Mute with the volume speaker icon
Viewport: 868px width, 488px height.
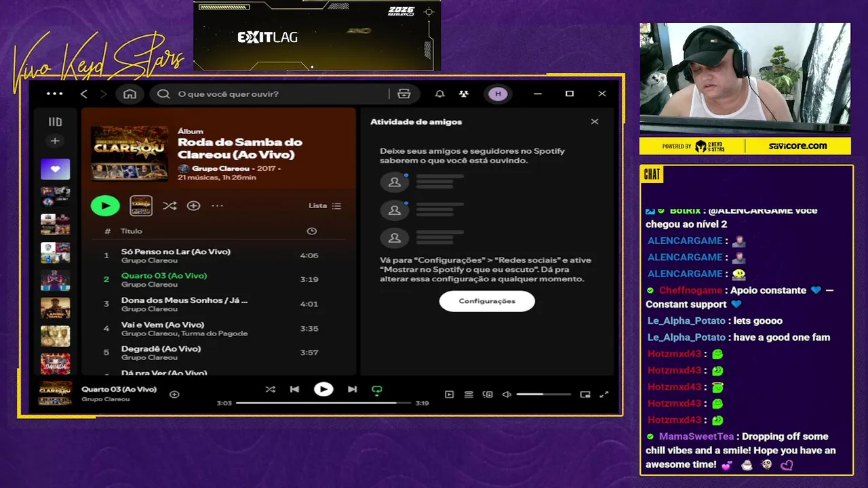pyautogui.click(x=507, y=394)
